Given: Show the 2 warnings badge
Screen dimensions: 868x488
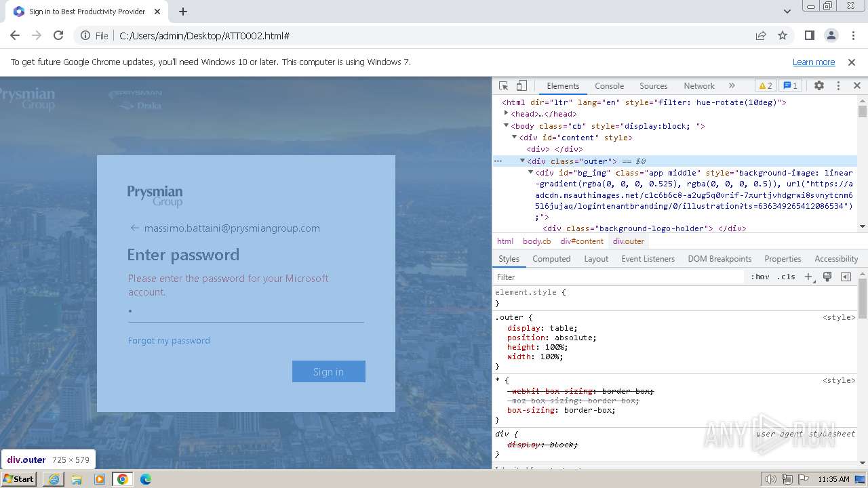Looking at the screenshot, I should [x=766, y=86].
